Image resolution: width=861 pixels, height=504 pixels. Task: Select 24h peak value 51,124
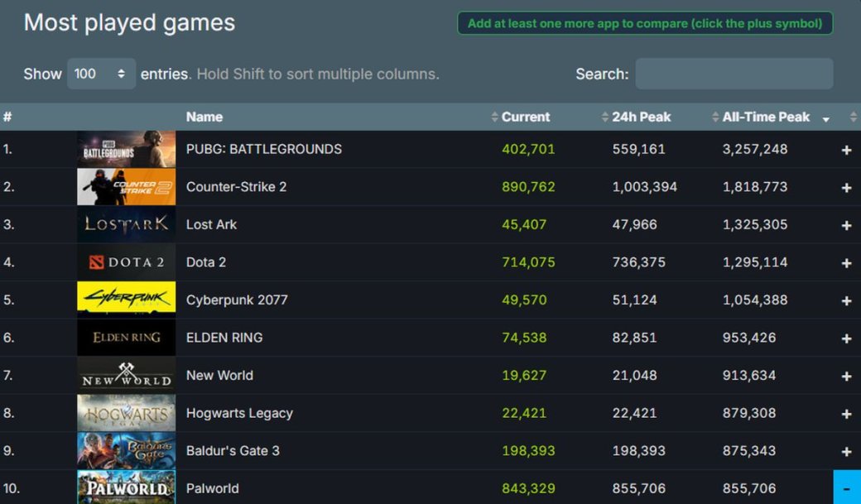point(634,300)
